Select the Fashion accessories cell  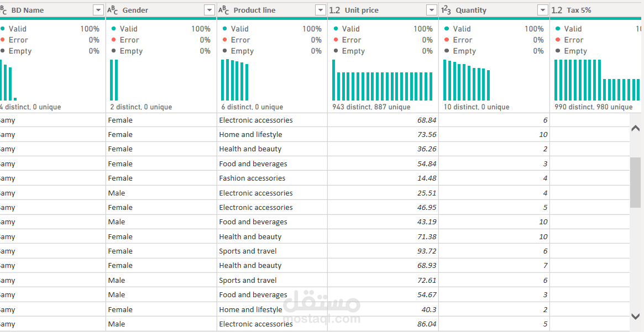tap(252, 178)
